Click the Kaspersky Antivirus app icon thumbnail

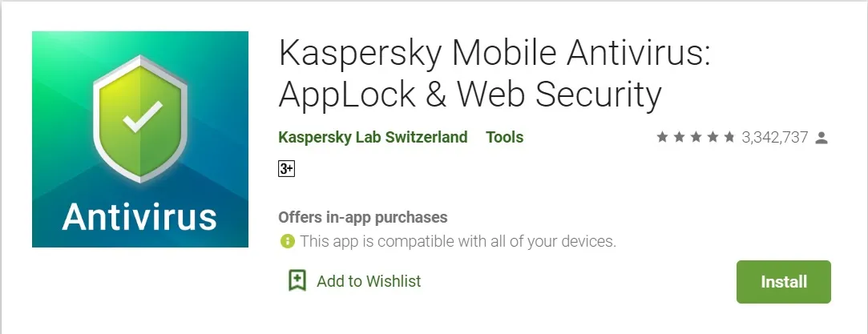(140, 139)
